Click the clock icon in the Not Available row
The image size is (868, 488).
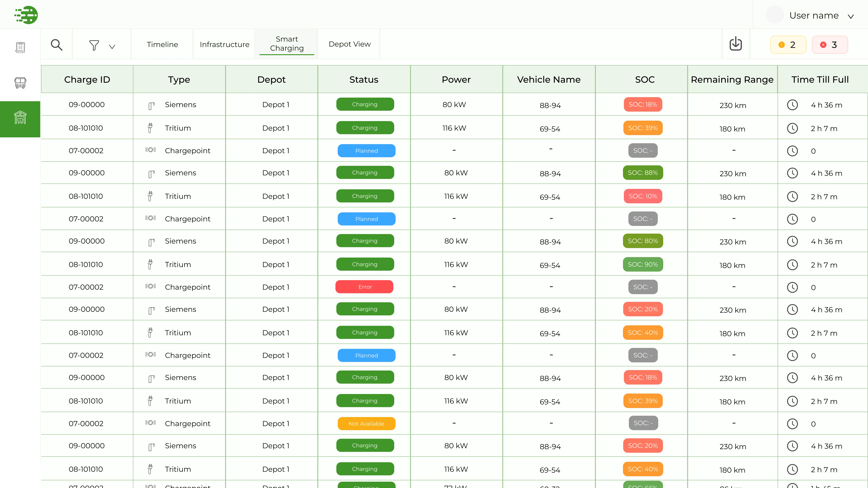pyautogui.click(x=792, y=424)
